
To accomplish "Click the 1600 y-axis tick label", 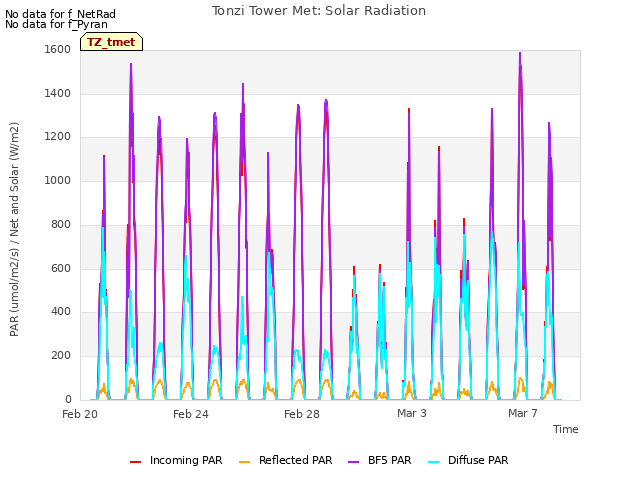I will (x=58, y=49).
